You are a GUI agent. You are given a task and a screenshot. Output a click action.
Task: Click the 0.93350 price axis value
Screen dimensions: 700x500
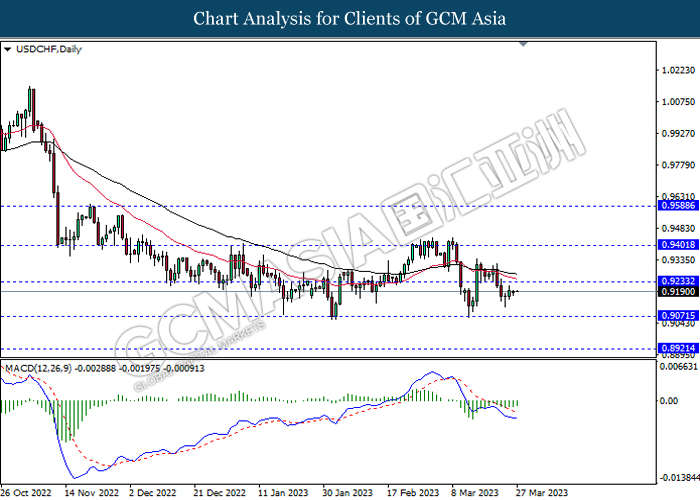pyautogui.click(x=679, y=260)
